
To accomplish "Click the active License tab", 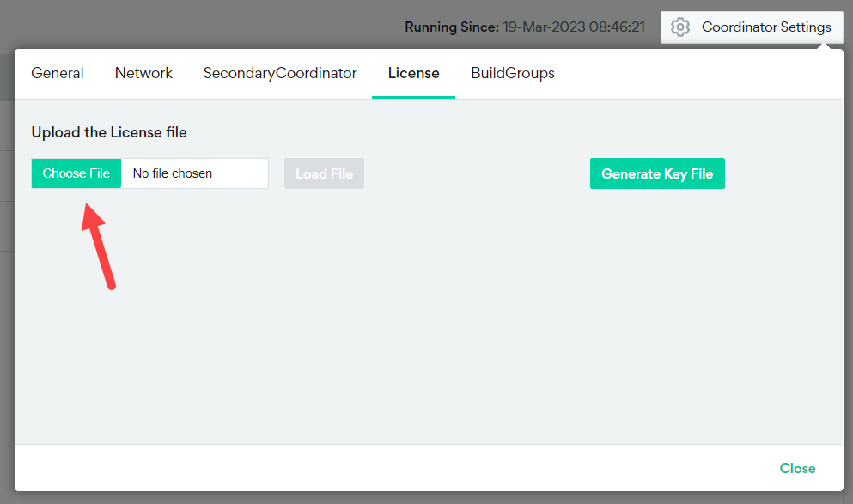I will (413, 74).
